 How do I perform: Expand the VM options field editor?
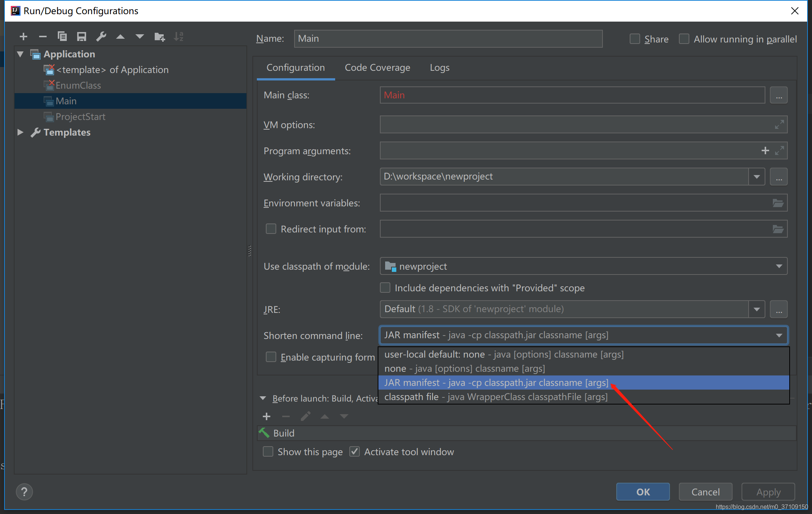click(779, 125)
